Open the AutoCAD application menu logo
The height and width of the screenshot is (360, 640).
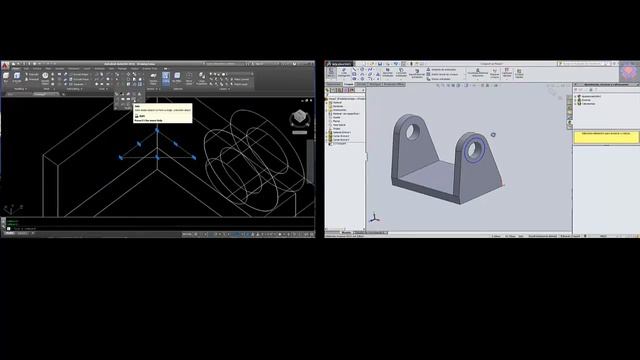[4, 66]
